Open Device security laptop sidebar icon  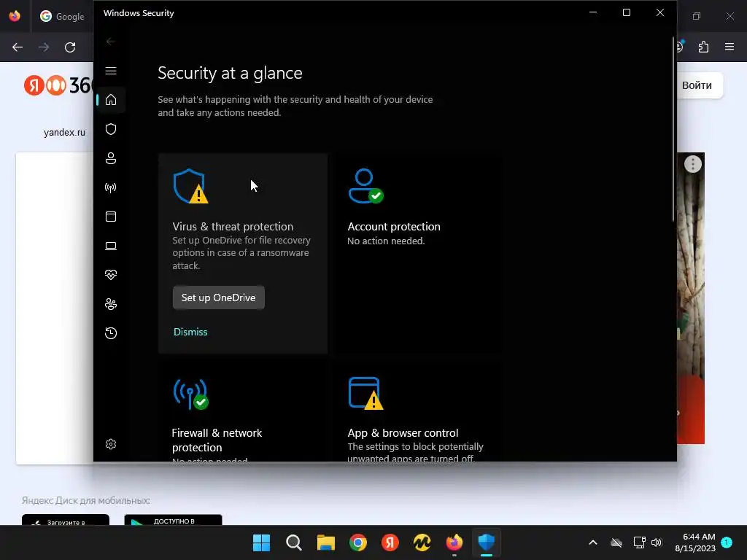111,246
